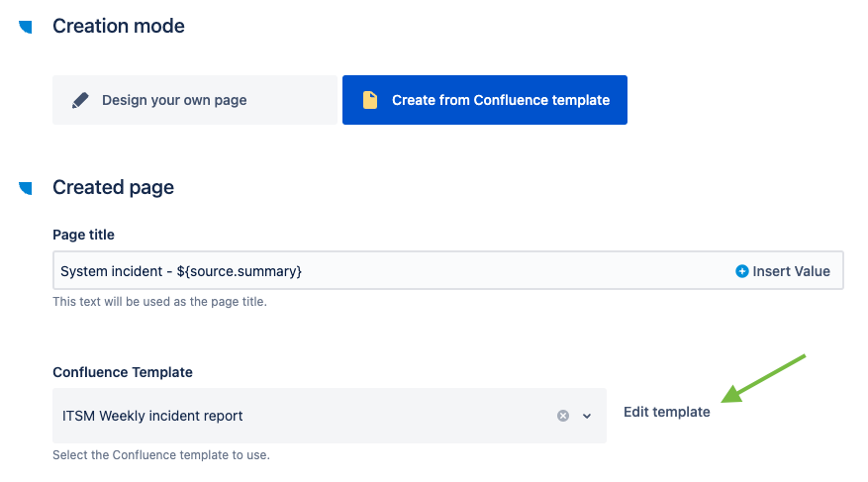Image resolution: width=868 pixels, height=482 pixels.
Task: Click the Page title field label
Action: pyautogui.click(x=83, y=235)
